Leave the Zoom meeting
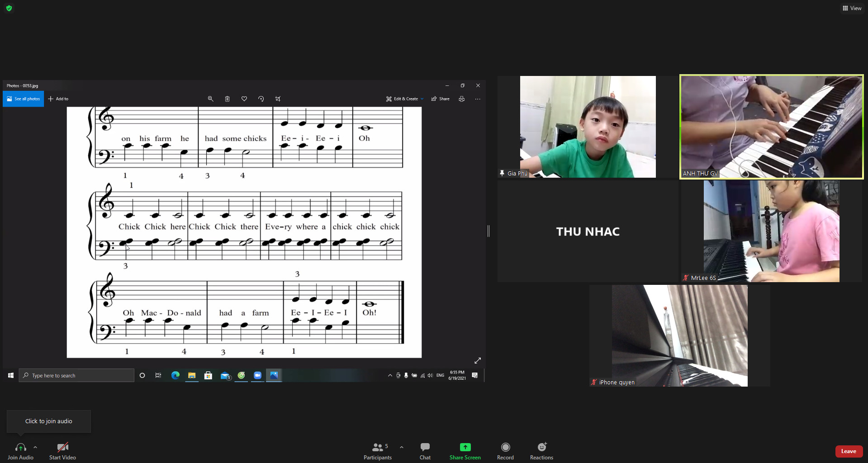868x463 pixels. coord(849,451)
